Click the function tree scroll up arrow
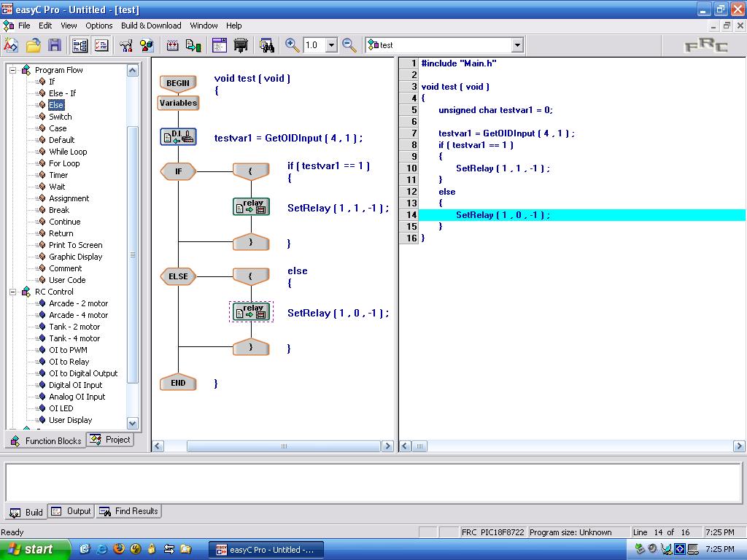747x560 pixels. pos(133,71)
